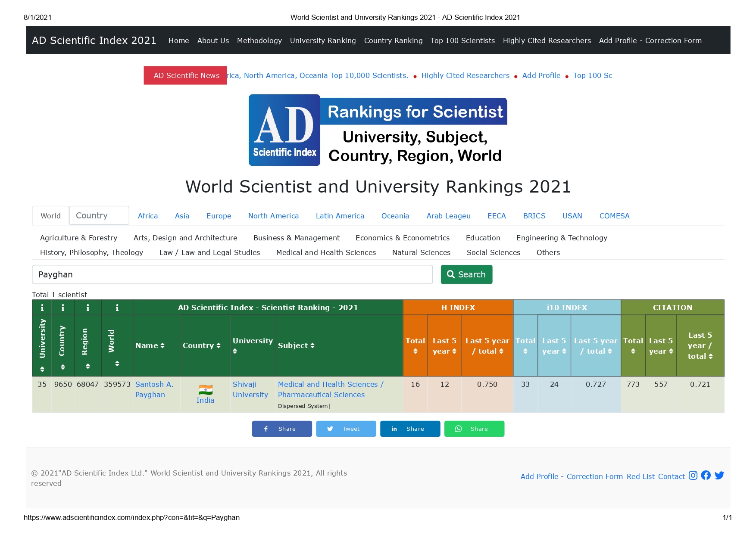756x535 pixels.
Task: Open the Instagram icon in footer
Action: click(693, 475)
